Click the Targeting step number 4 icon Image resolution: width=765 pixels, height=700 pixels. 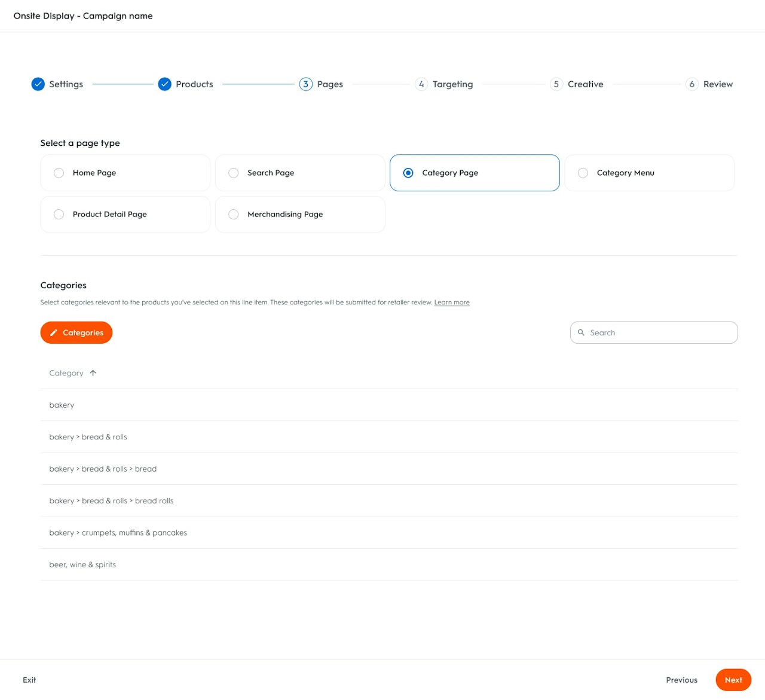point(421,84)
